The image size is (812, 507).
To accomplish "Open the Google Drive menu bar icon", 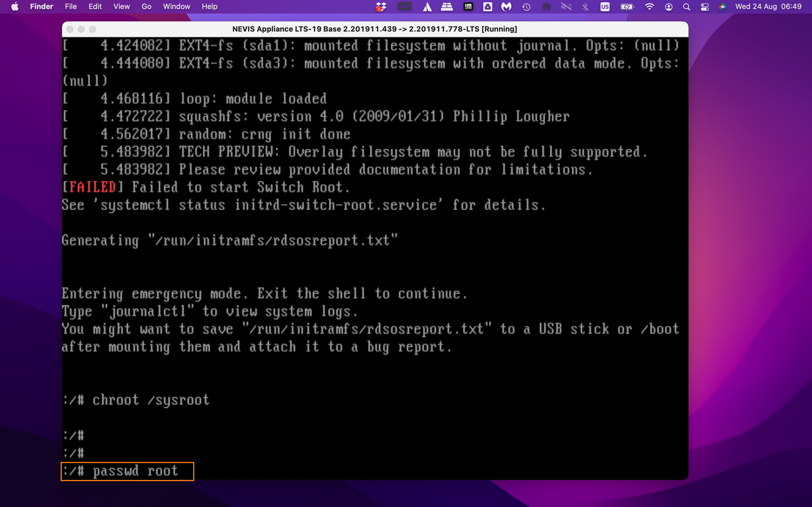I will (x=487, y=7).
